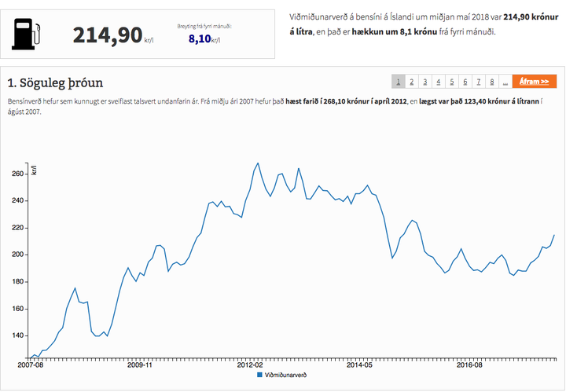Jump to page 3

pos(424,82)
